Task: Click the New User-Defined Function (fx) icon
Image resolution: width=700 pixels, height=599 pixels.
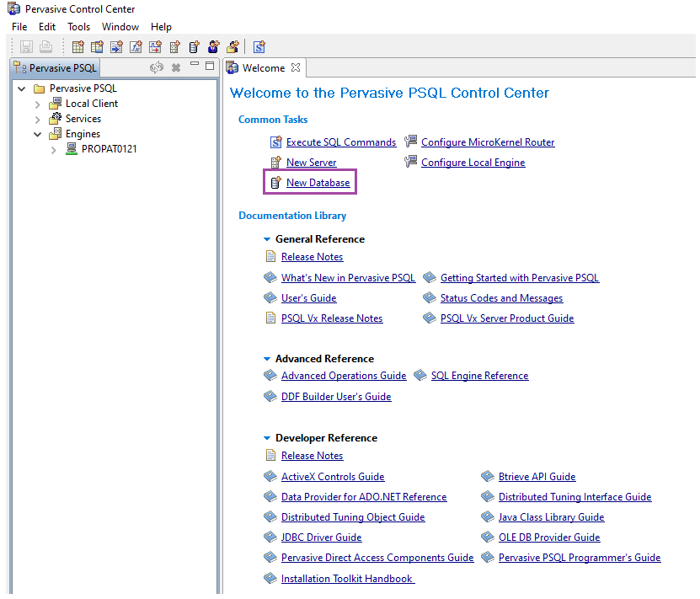Action: coord(136,47)
